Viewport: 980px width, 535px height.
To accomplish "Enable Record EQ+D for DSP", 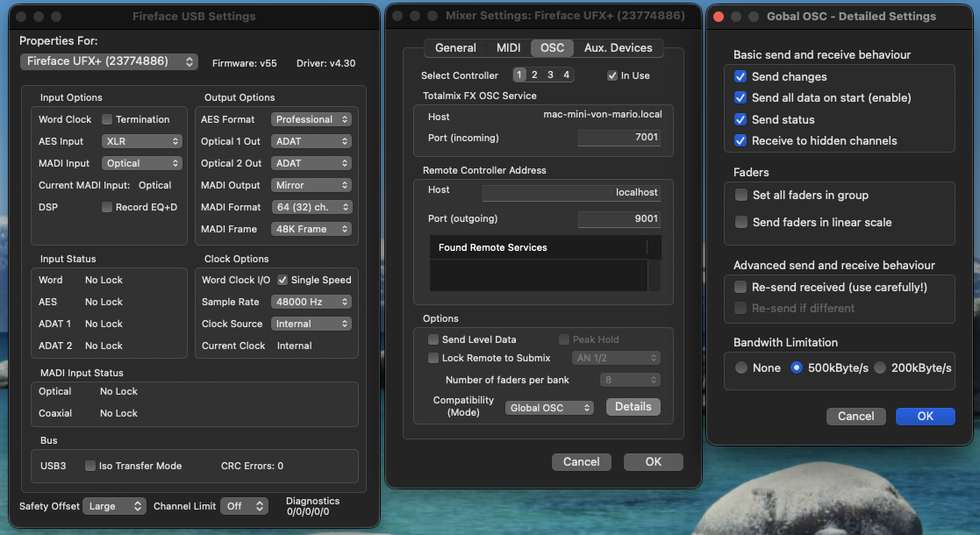I will coord(107,207).
